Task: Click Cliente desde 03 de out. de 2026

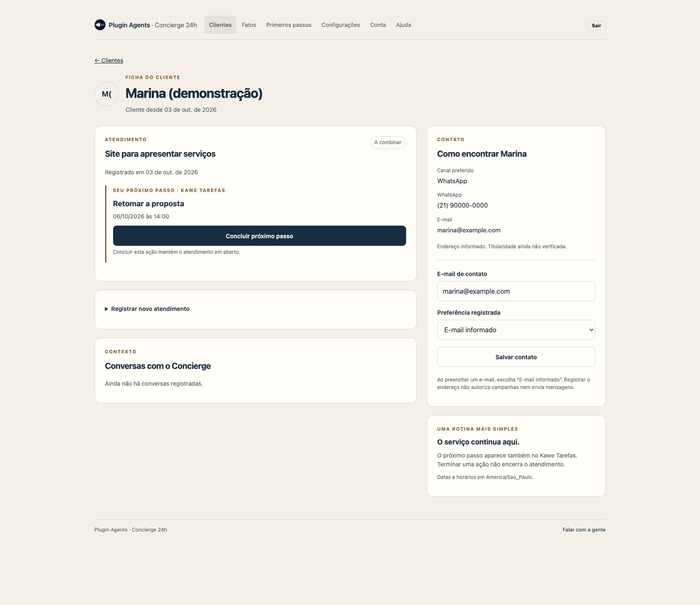Action: tap(171, 110)
